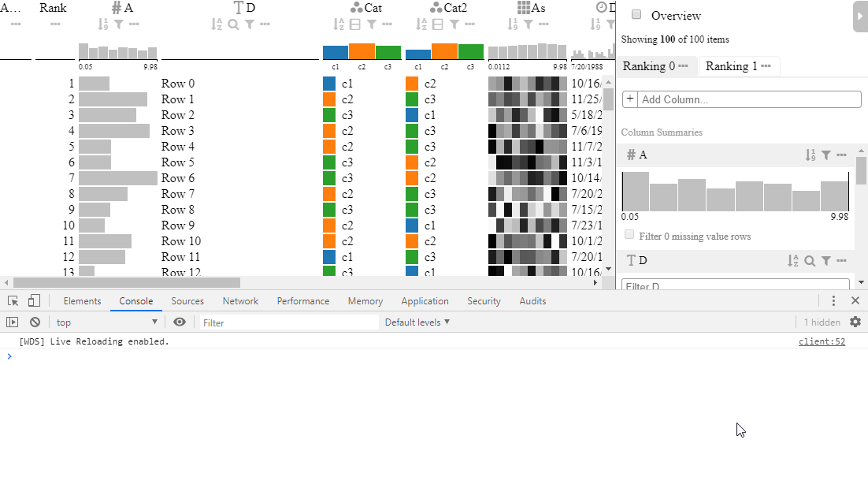868x477 pixels.
Task: Open the Network tab in DevTools
Action: tap(240, 301)
